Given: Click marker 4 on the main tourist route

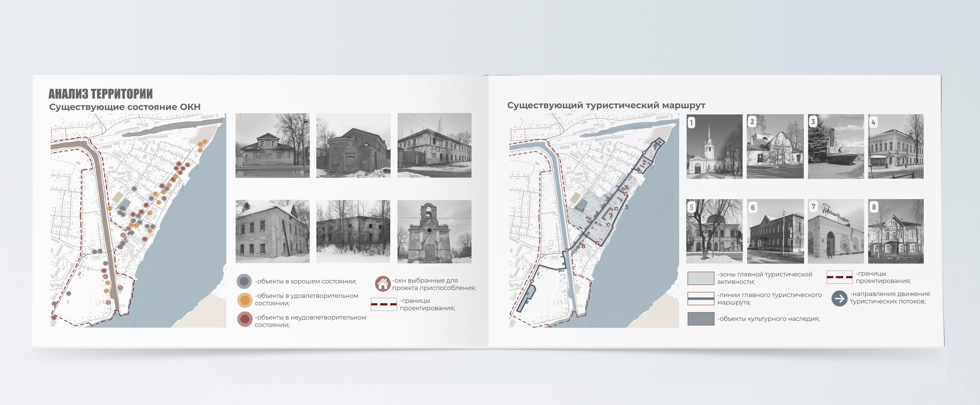Looking at the screenshot, I should [x=600, y=225].
